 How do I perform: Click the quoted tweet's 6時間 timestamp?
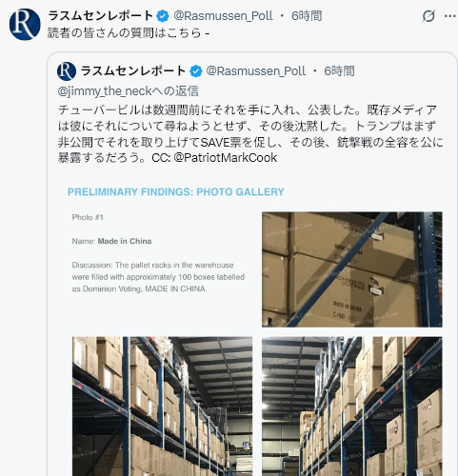[x=339, y=71]
